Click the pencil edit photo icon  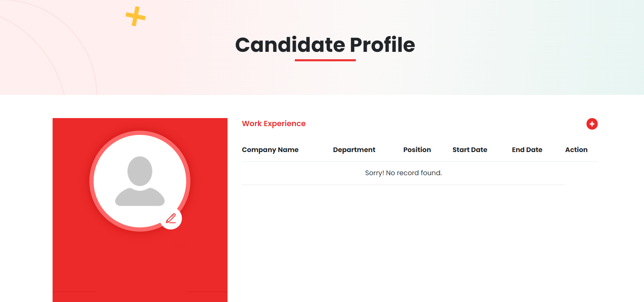[x=171, y=219]
